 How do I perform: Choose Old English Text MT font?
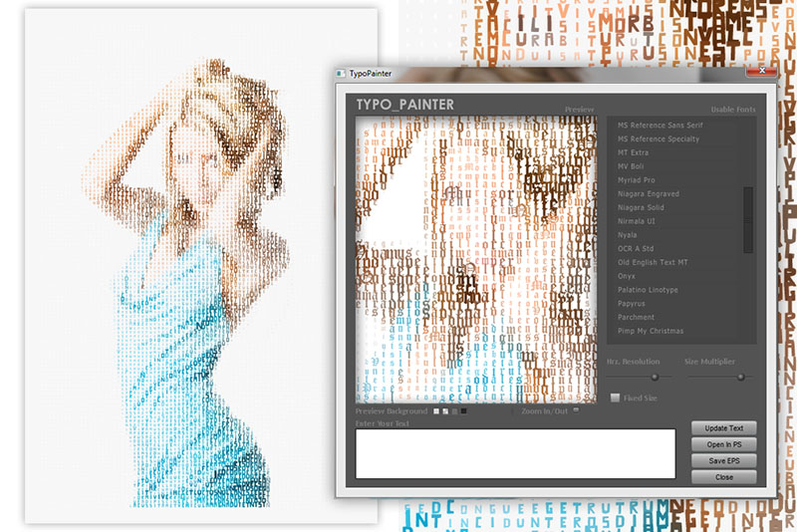[654, 262]
